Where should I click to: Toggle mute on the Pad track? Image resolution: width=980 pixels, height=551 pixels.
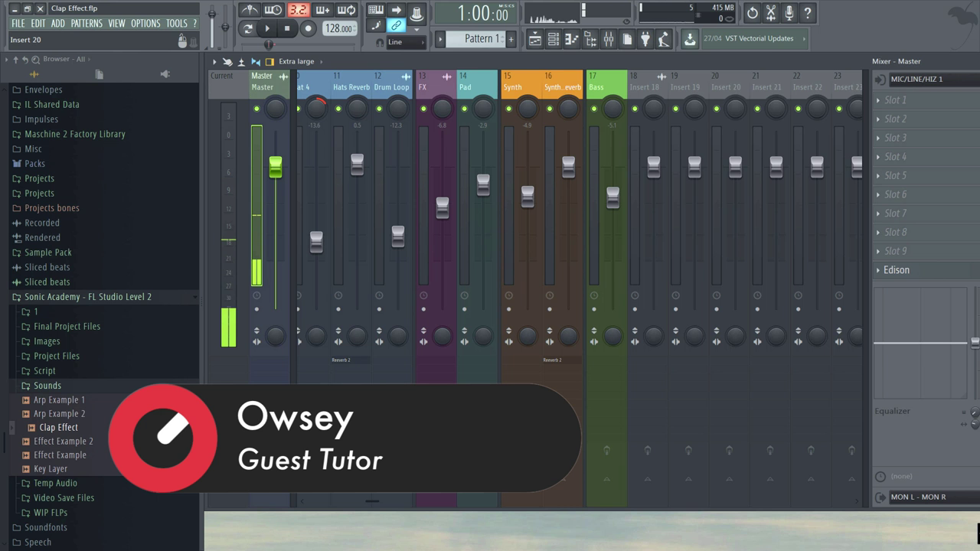(465, 109)
